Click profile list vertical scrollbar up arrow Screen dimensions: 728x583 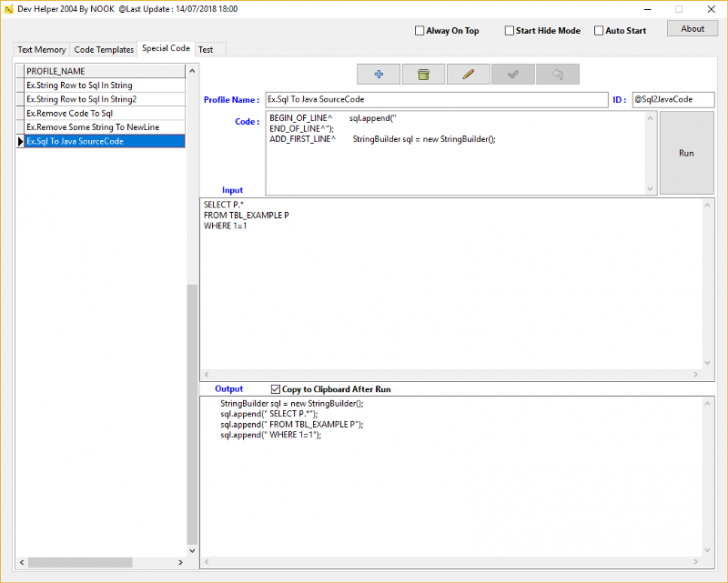click(x=192, y=71)
